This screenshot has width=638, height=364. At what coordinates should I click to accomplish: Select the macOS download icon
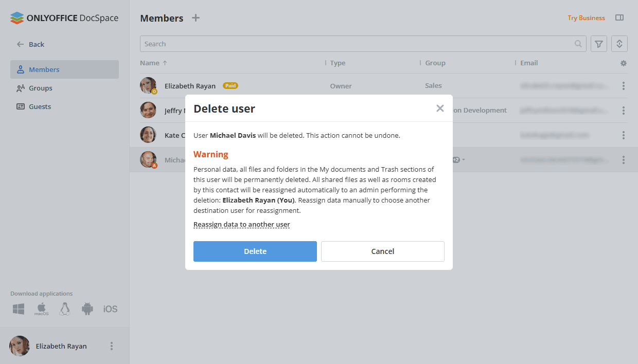[41, 308]
